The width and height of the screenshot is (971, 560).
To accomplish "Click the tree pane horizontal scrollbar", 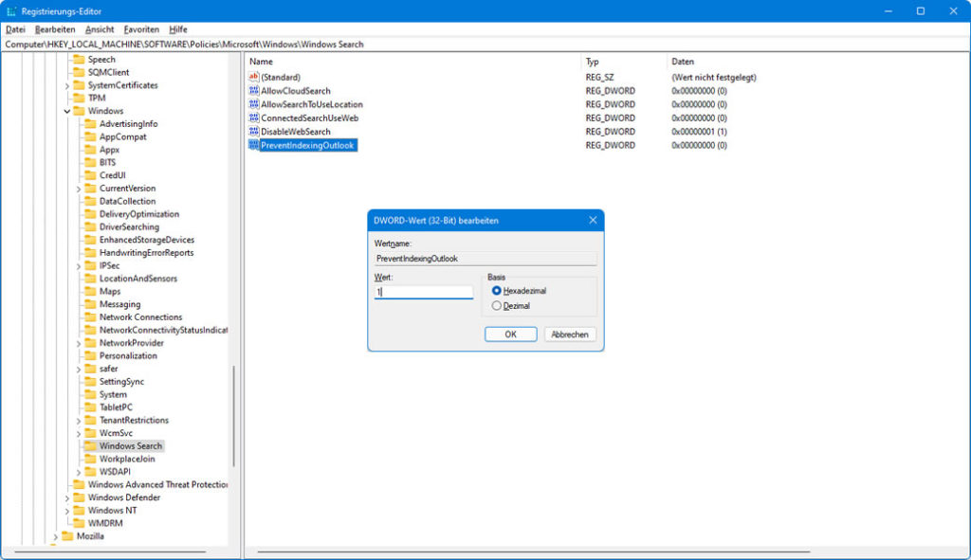I will click(110, 551).
